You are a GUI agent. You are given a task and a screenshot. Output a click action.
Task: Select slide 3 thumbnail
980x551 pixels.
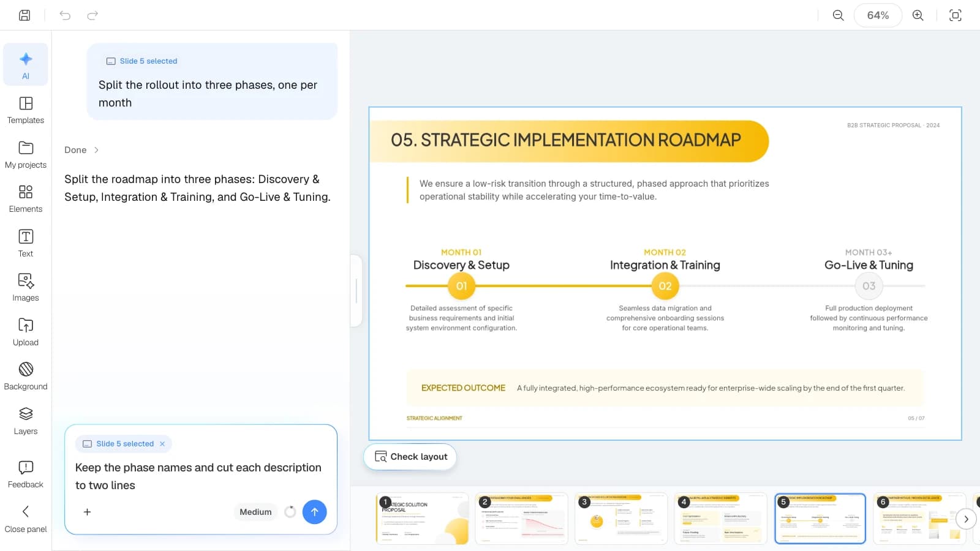(621, 519)
